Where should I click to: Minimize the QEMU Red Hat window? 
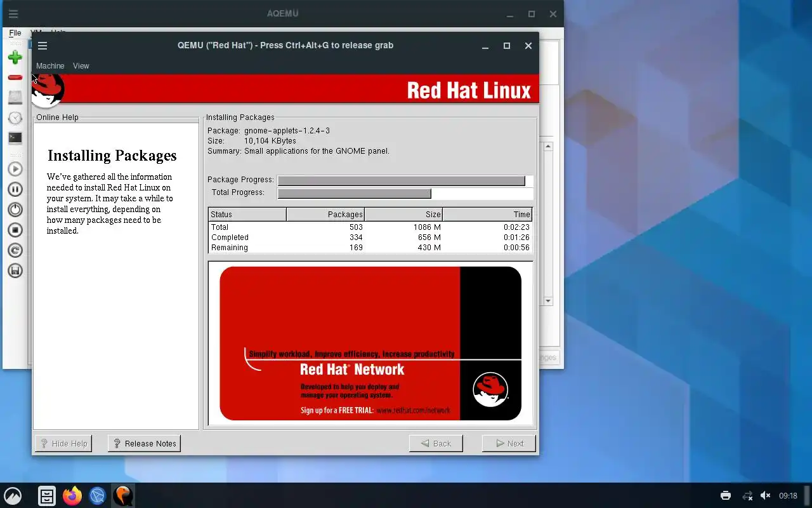pos(485,46)
